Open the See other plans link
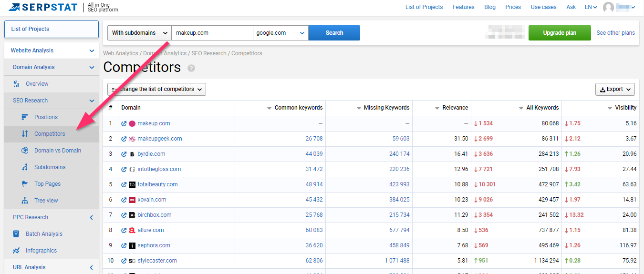The width and height of the screenshot is (644, 274). 616,33
